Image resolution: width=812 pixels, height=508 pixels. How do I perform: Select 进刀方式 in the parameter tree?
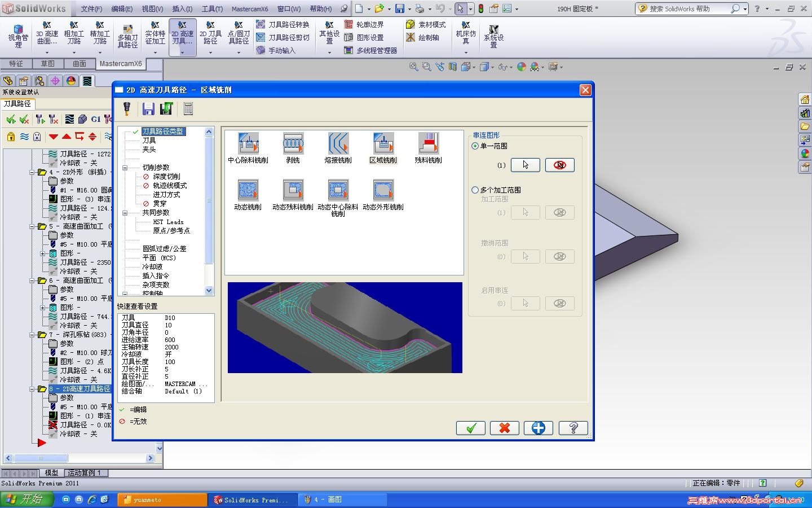tap(166, 195)
